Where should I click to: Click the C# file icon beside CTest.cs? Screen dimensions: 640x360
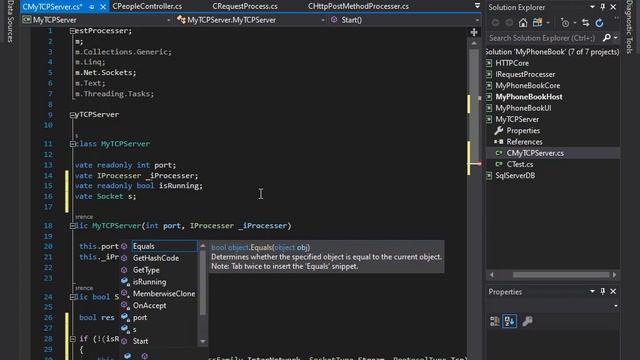pos(499,164)
